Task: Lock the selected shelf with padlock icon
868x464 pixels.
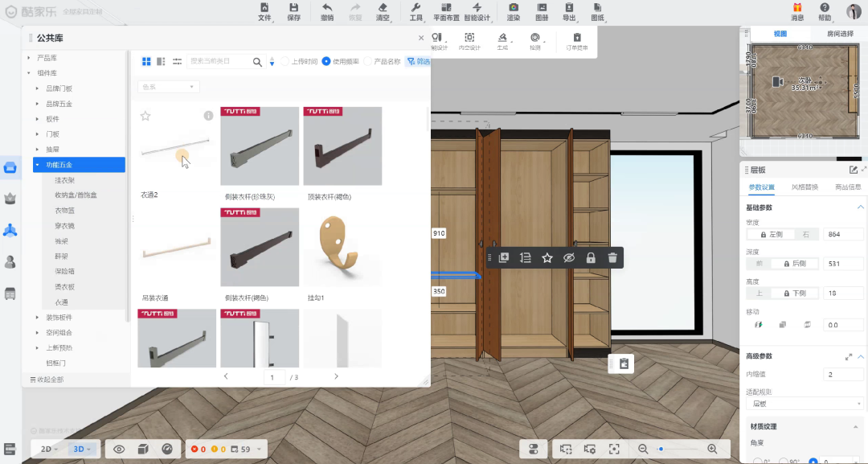Action: [591, 257]
